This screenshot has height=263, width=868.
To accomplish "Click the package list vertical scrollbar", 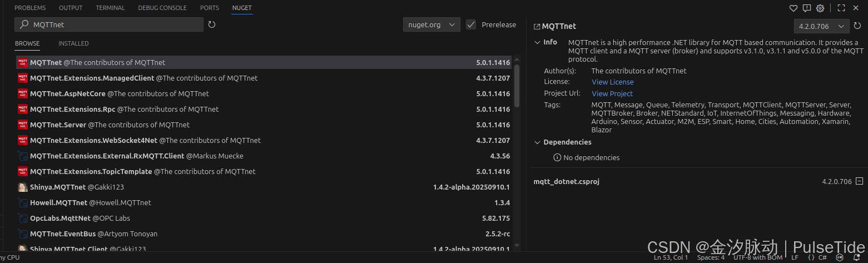I will click(517, 86).
